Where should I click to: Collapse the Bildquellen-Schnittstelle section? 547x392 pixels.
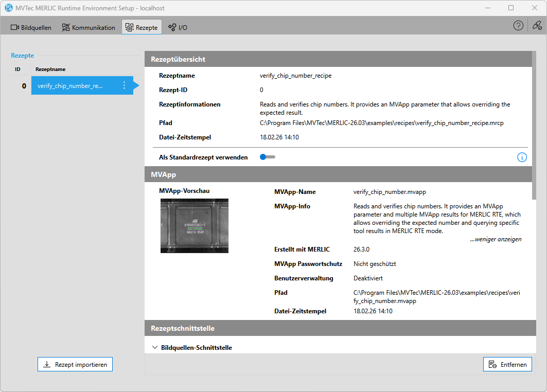(155, 348)
